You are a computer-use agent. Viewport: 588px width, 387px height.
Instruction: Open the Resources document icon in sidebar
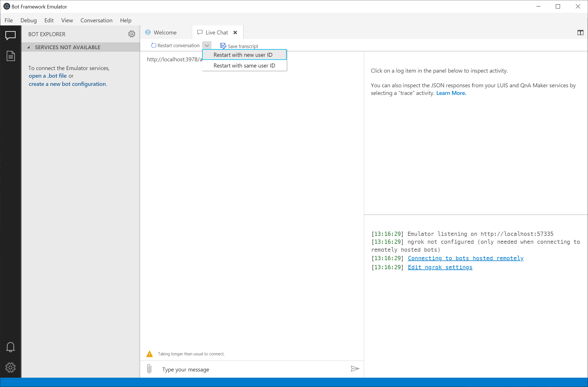(10, 56)
